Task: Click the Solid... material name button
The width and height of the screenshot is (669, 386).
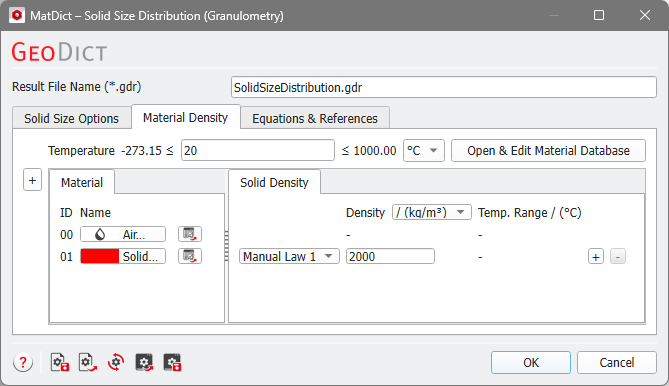Action: click(x=123, y=256)
